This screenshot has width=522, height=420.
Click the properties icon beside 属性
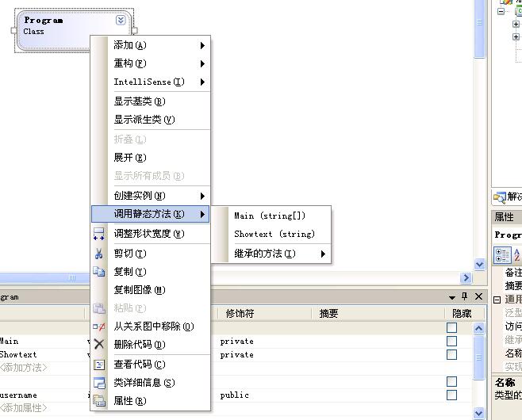[99, 401]
